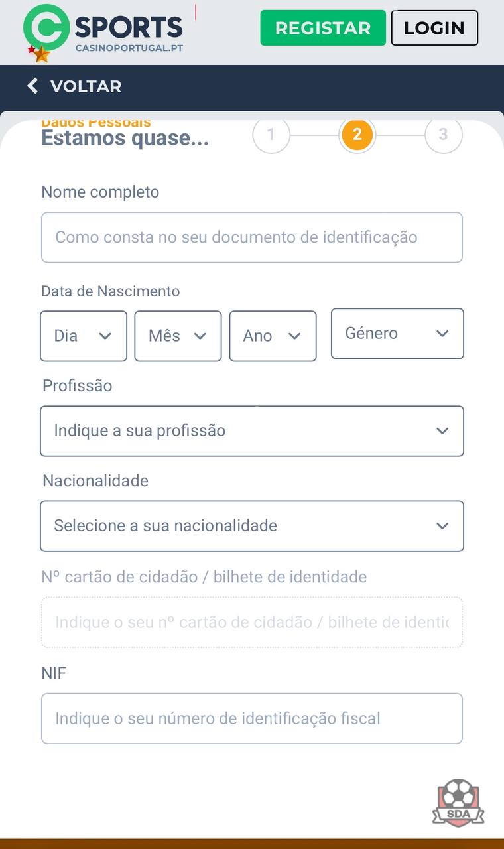This screenshot has width=504, height=849.
Task: Expand the Género dropdown
Action: click(397, 334)
